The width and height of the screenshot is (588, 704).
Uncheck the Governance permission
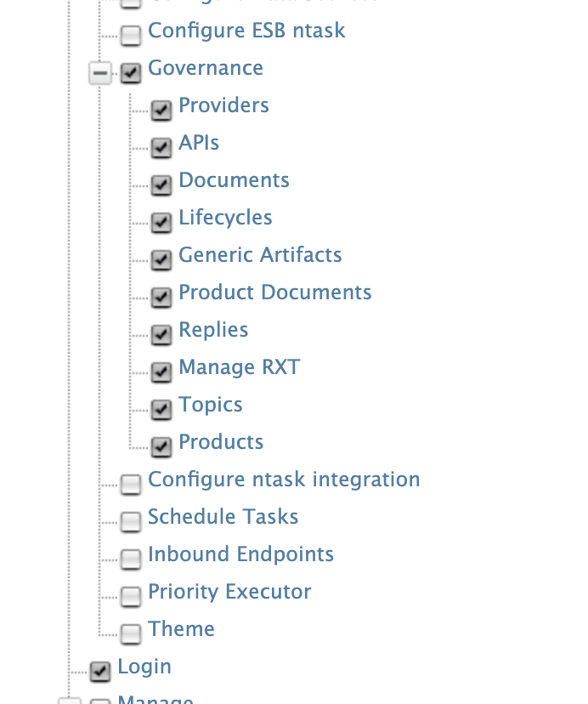click(131, 73)
